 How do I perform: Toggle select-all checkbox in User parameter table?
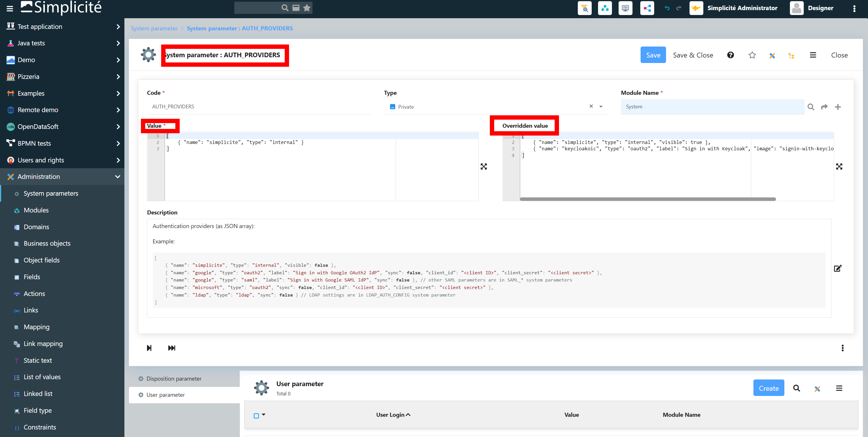(x=256, y=415)
